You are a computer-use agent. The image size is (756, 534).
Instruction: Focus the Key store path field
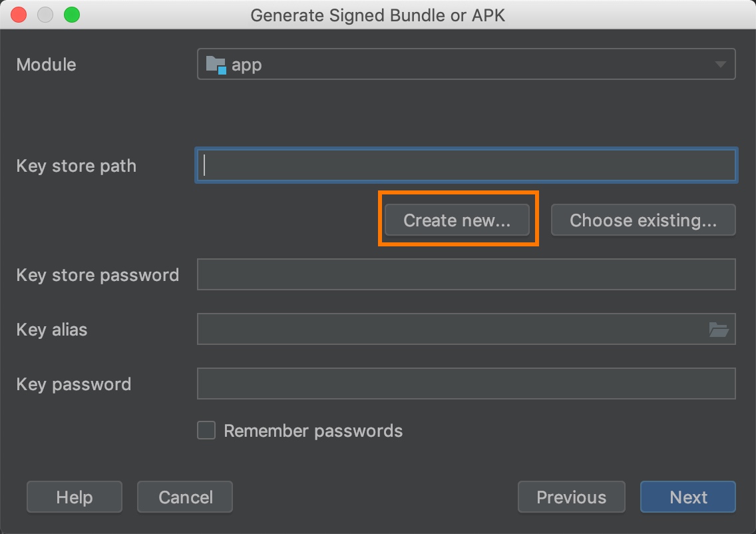pyautogui.click(x=466, y=166)
